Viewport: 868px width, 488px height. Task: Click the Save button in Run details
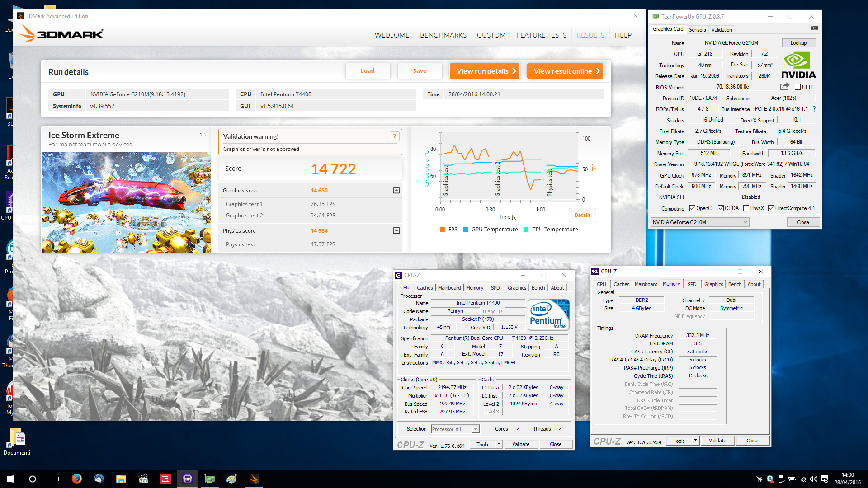pyautogui.click(x=420, y=71)
